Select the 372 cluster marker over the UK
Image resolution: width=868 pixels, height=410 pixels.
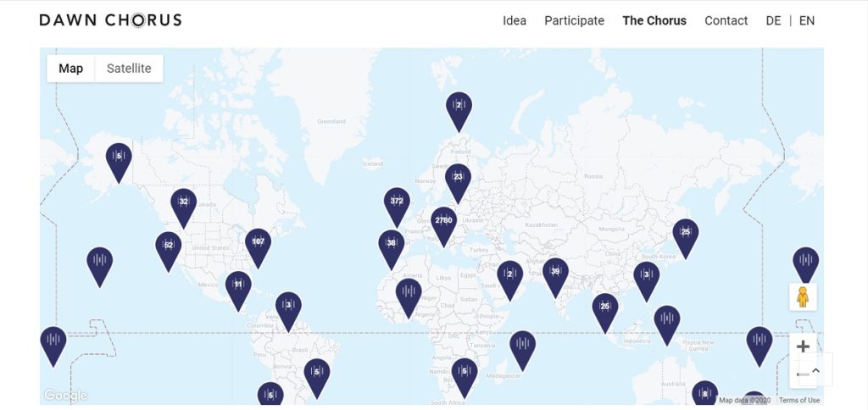[397, 206]
